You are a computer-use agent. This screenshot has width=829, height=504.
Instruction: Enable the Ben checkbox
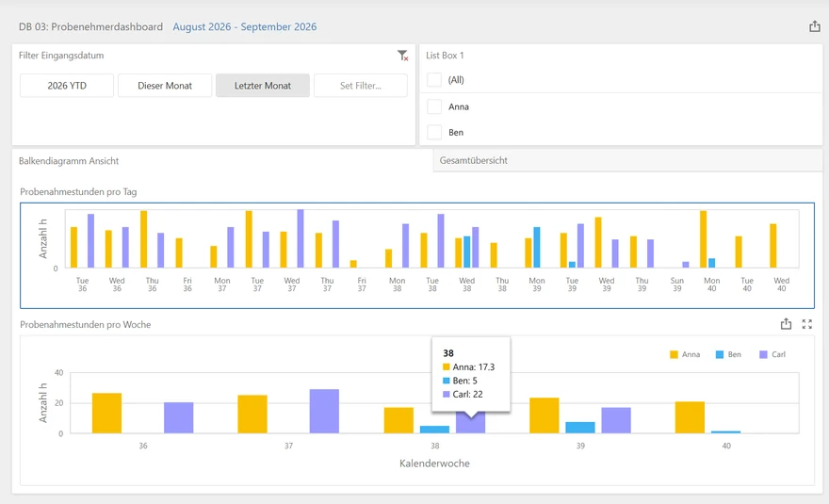pos(434,132)
